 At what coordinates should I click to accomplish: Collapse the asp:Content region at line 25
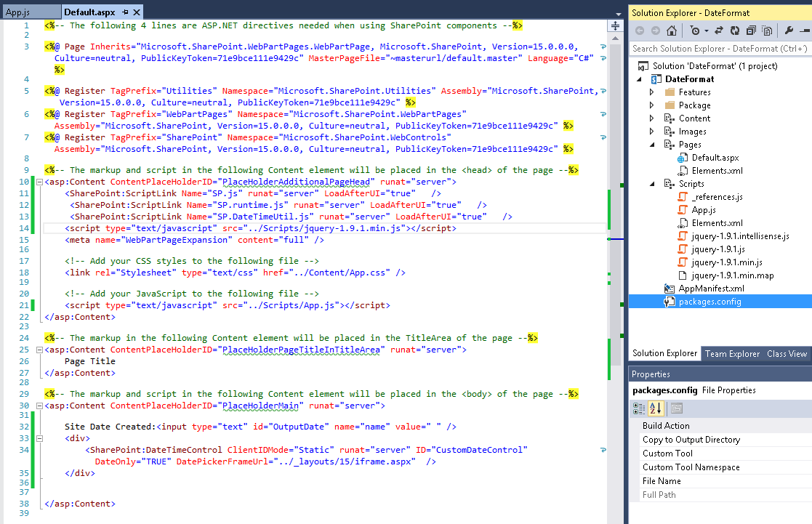[x=39, y=350]
